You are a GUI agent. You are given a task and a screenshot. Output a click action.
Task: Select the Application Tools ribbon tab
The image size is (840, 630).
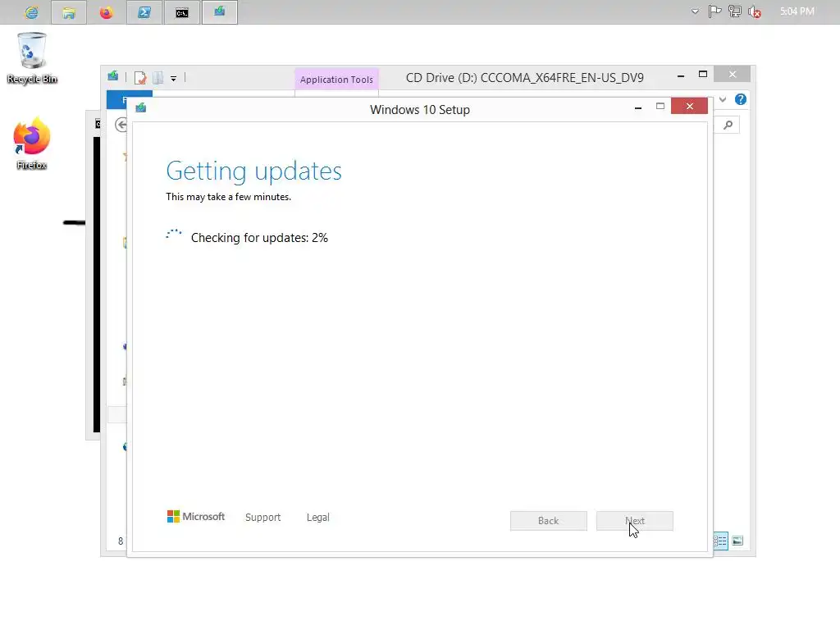[336, 80]
